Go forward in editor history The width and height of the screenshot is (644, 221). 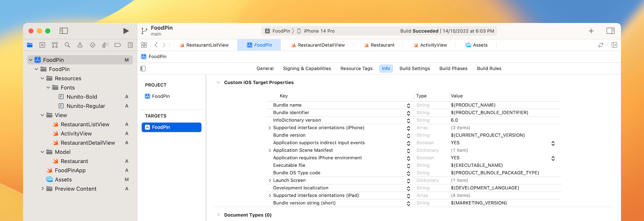pyautogui.click(x=164, y=45)
